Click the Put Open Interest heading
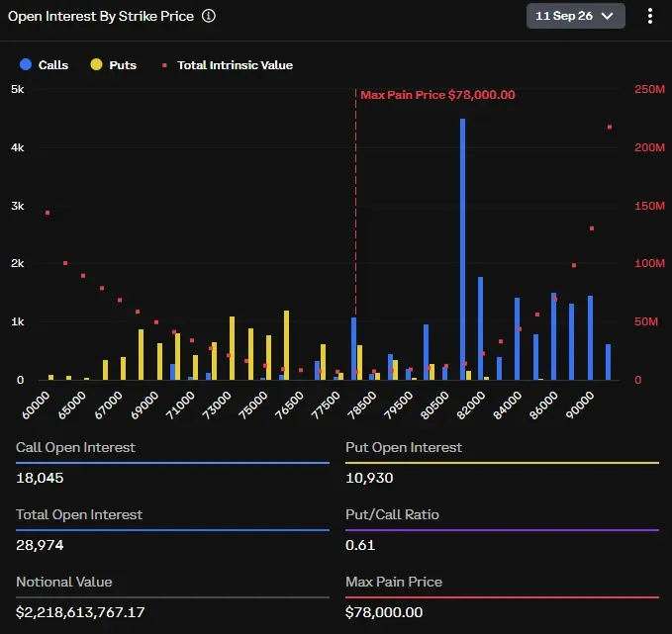The height and width of the screenshot is (634, 672). [404, 447]
